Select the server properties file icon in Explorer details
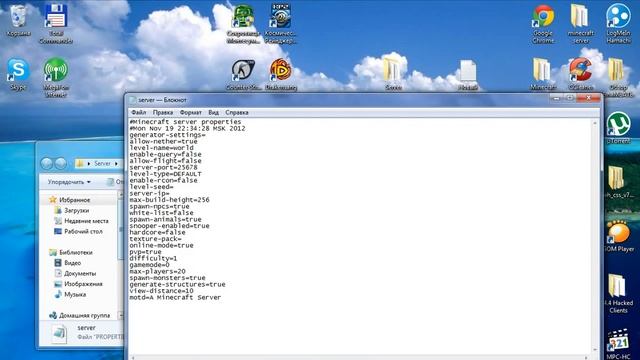640x360 pixels. 59,334
